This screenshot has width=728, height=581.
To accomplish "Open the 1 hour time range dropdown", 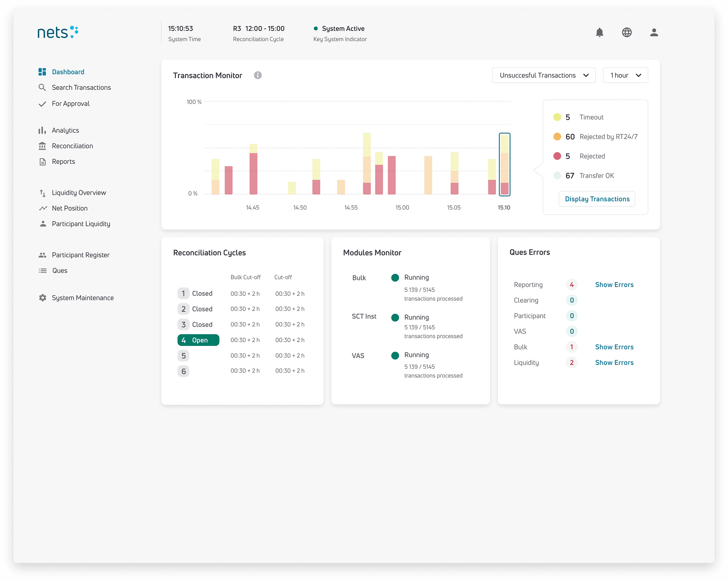I will click(x=625, y=75).
